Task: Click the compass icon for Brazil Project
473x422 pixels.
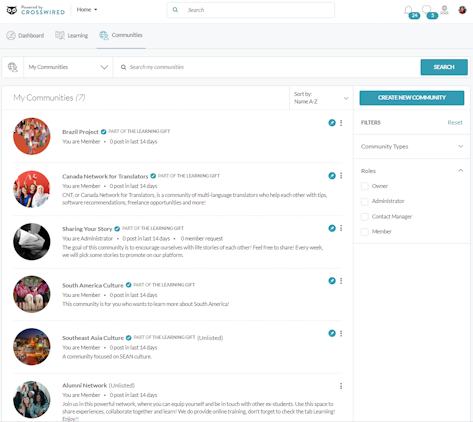Action: coord(332,123)
